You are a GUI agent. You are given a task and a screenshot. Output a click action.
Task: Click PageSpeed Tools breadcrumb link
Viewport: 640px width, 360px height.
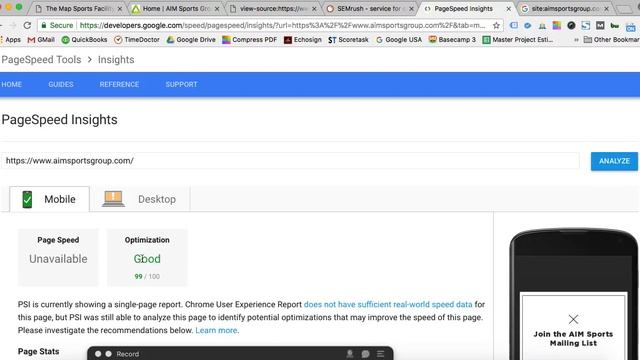(x=41, y=60)
